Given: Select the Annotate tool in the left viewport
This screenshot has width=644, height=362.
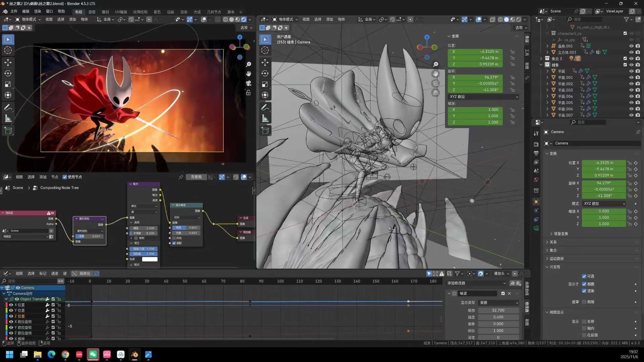Looking at the screenshot, I should [8, 107].
